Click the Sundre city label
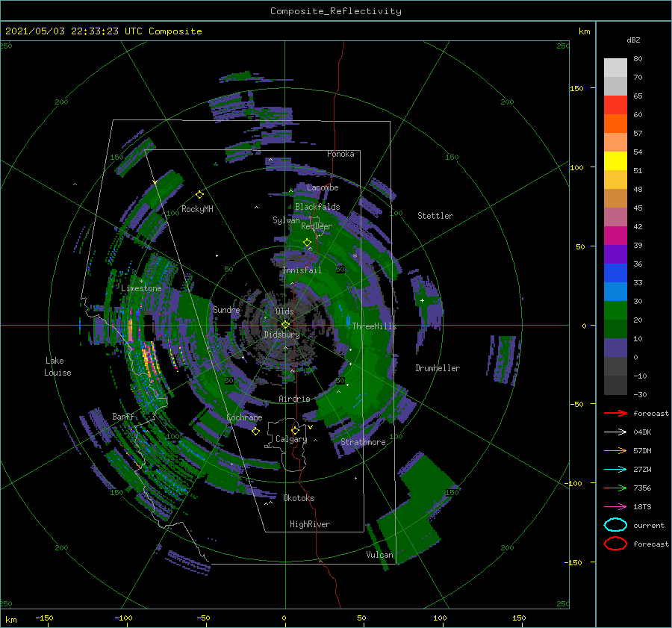 tap(226, 309)
